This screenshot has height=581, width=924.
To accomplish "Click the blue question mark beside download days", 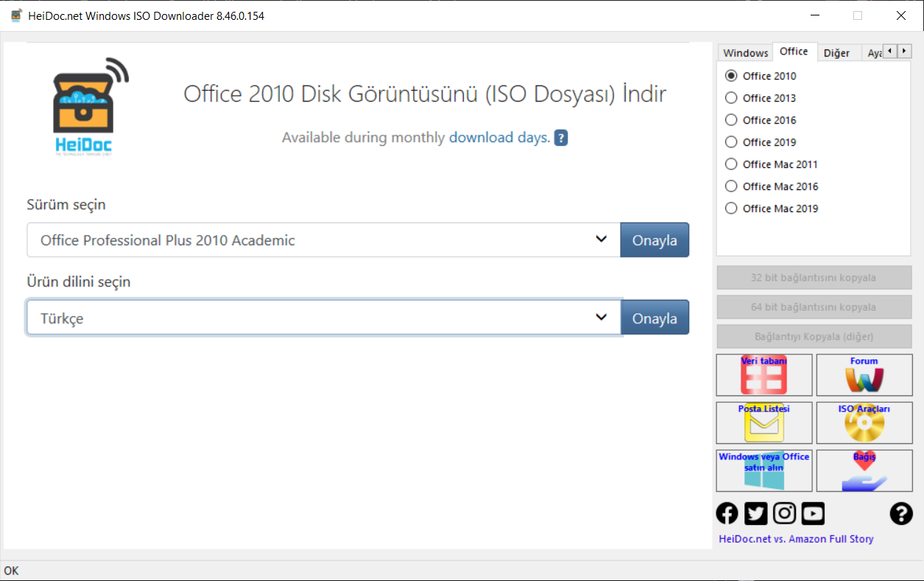I will coord(561,138).
